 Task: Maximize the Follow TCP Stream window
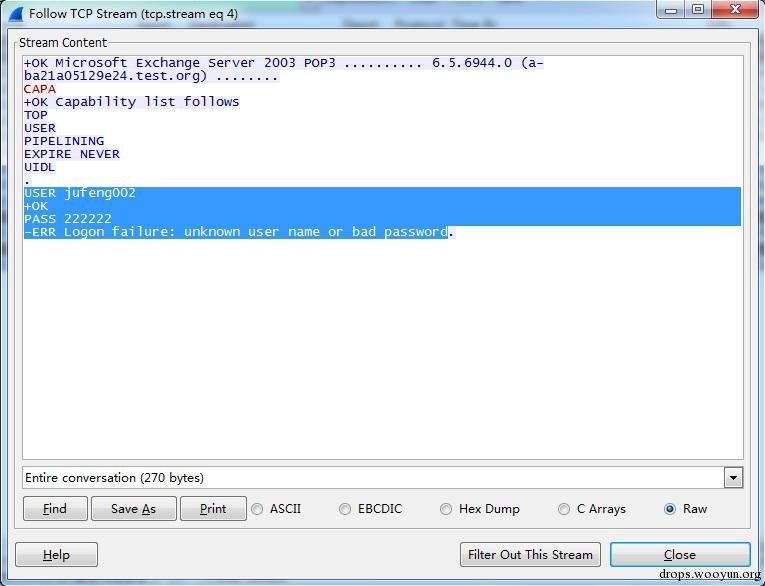coord(697,11)
